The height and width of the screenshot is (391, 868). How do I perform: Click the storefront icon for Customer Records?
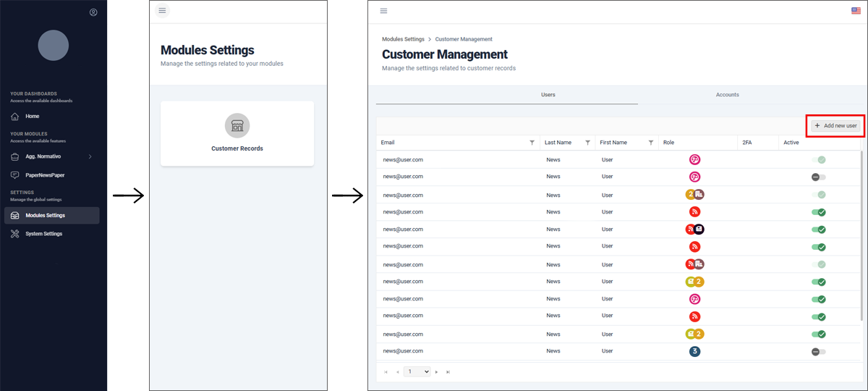tap(237, 125)
